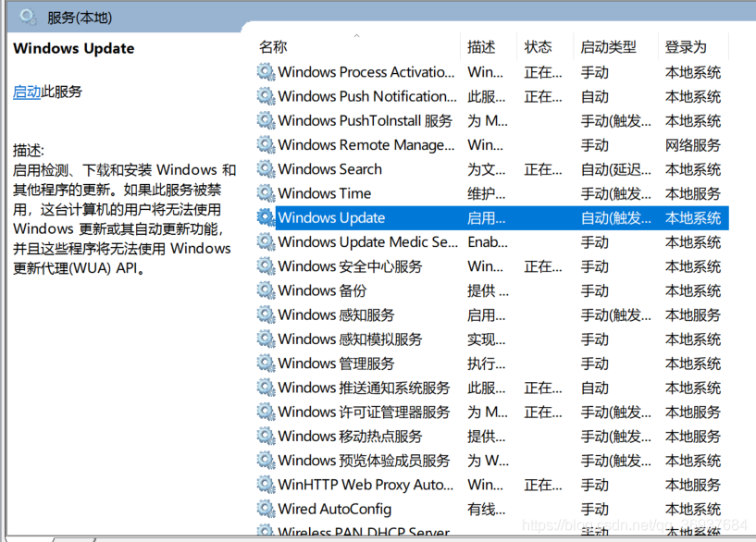
Task: Click 正在... status of Windows 安全中心服务
Action: click(x=543, y=266)
